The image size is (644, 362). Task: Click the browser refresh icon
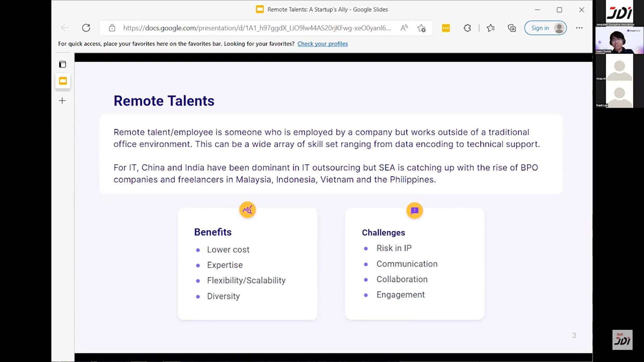86,28
